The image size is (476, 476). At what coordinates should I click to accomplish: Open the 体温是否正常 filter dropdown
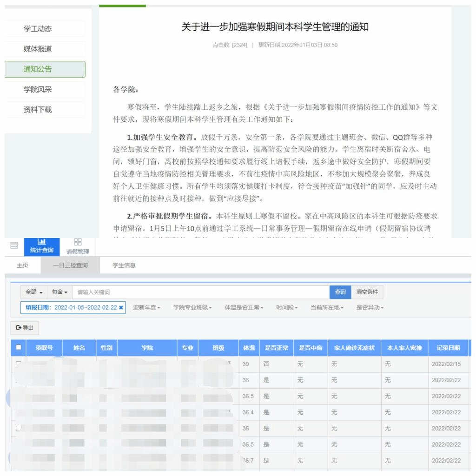pyautogui.click(x=244, y=308)
